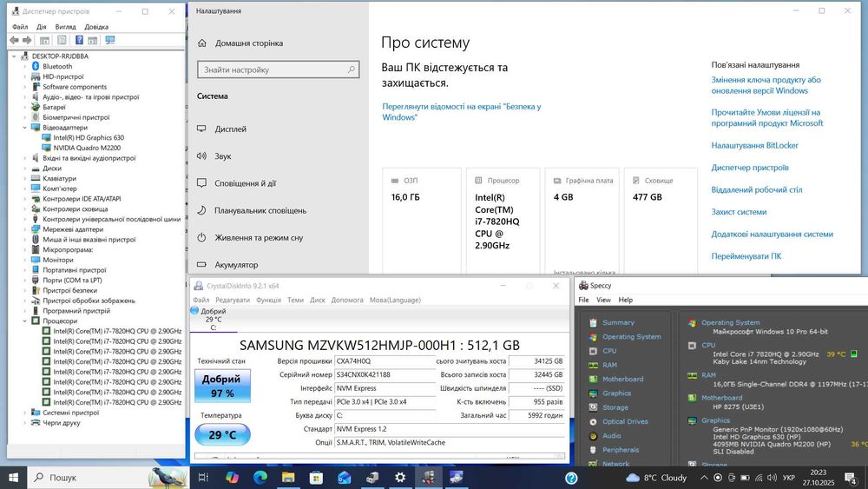Open Налаштування BitLocker link

pos(754,146)
